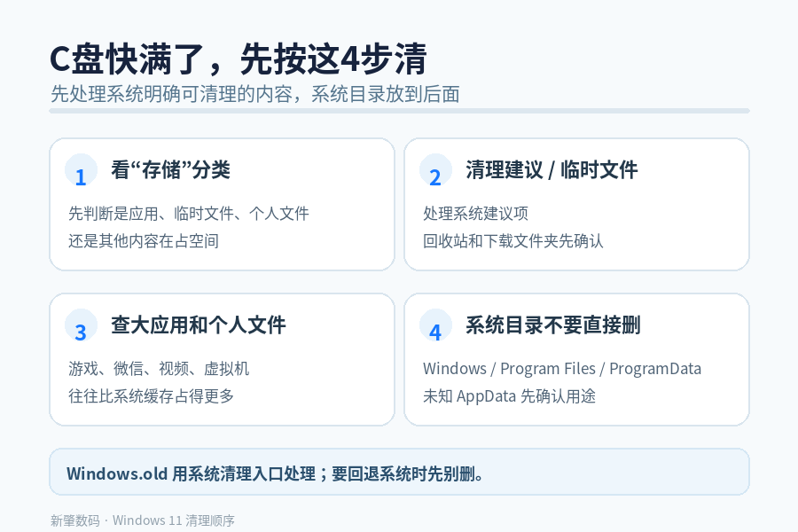Click line "回收站和下载文件夹先确认"
Image resolution: width=798 pixels, height=532 pixels.
click(x=513, y=241)
